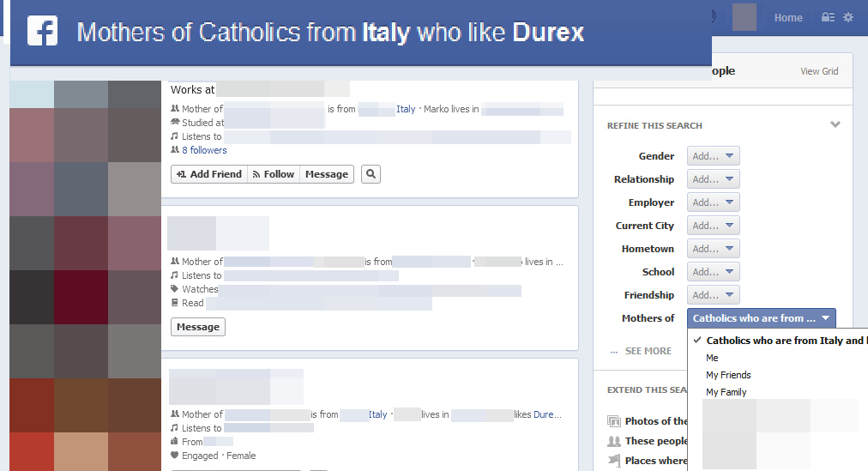
Task: Toggle the Mothers of filter dropdown
Action: click(x=761, y=318)
